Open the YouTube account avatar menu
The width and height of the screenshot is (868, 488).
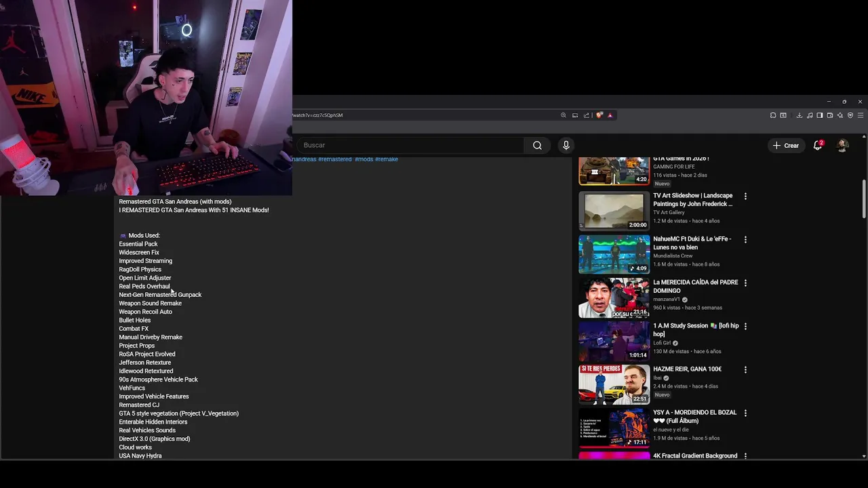click(x=843, y=145)
